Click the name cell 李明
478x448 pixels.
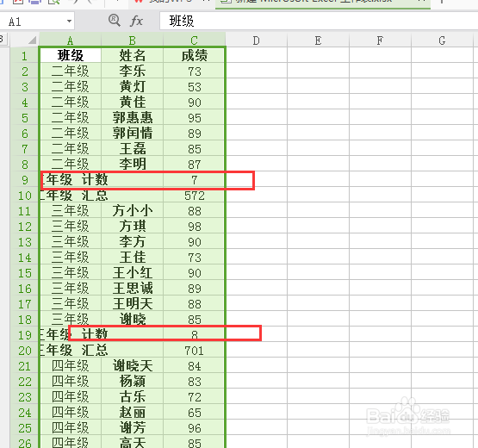(132, 164)
